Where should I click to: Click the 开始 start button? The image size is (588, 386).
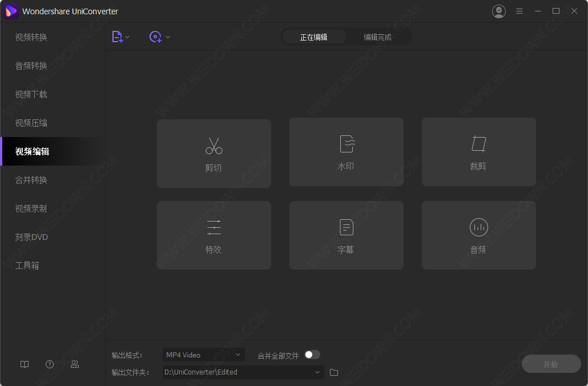[x=550, y=364]
